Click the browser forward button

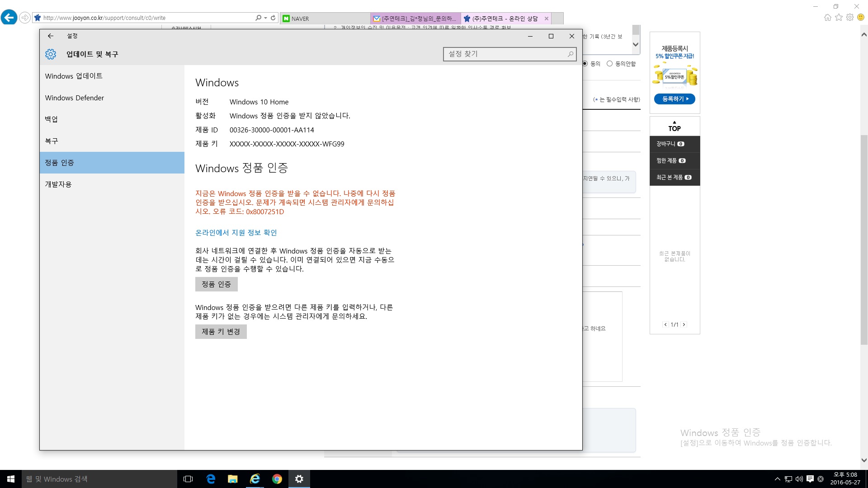[x=25, y=18]
